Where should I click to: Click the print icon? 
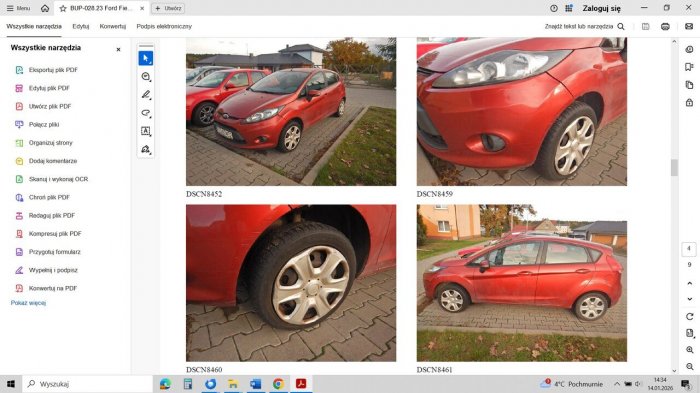665,26
